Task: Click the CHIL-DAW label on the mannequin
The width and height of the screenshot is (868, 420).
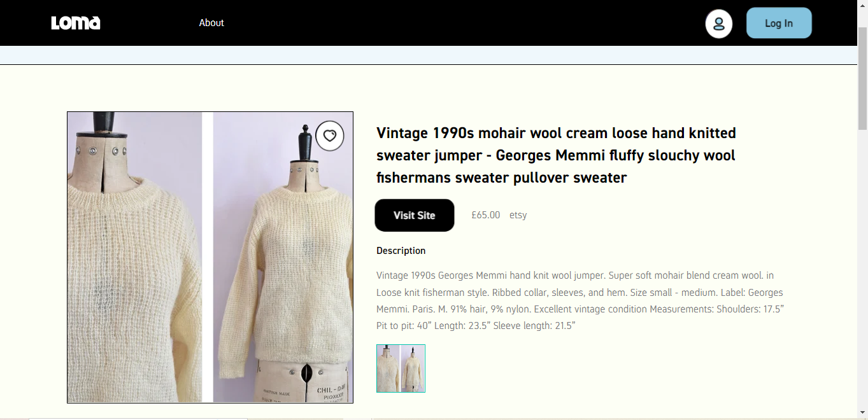Action: [x=332, y=390]
